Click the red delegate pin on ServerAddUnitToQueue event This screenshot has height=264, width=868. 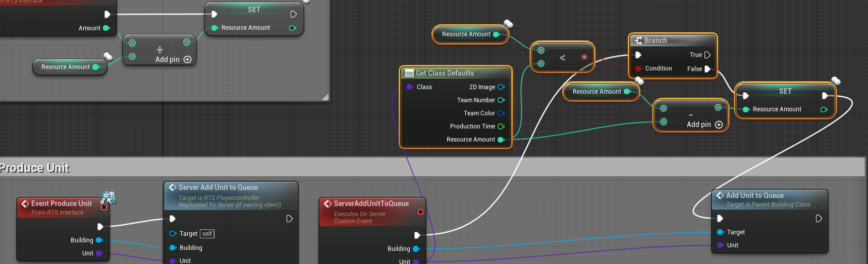click(x=420, y=212)
